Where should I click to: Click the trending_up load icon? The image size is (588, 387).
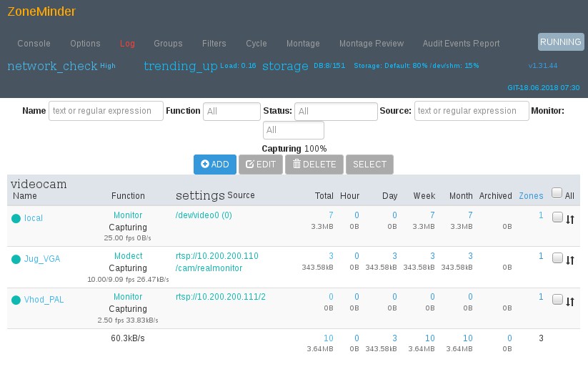181,66
